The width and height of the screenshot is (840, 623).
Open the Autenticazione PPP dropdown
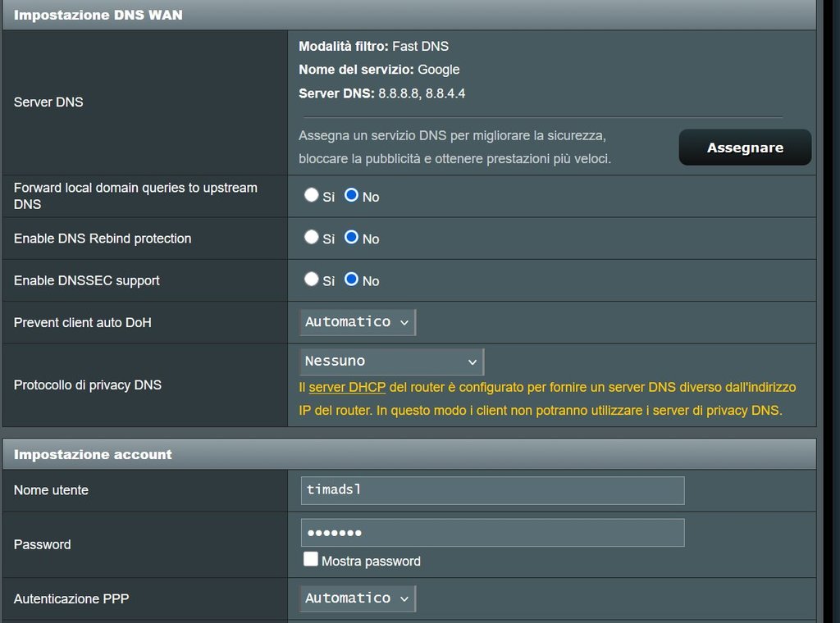[358, 598]
